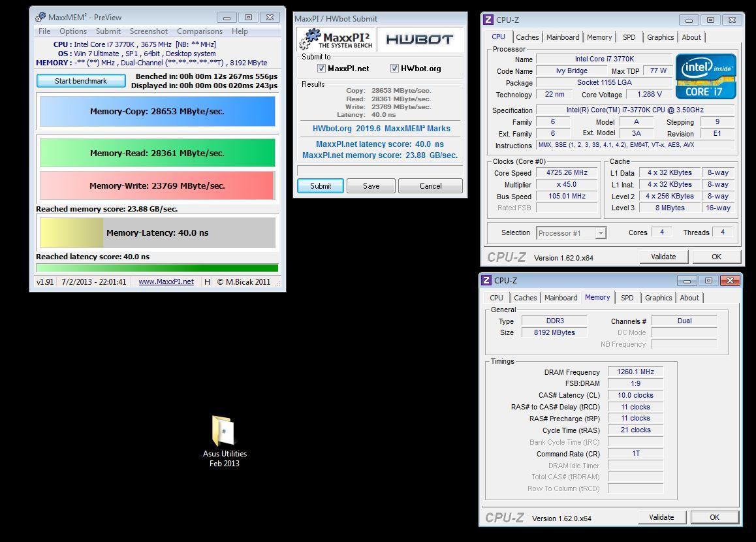Open the Screenshot menu in MaxxMEM
The width and height of the screenshot is (756, 542).
(148, 31)
